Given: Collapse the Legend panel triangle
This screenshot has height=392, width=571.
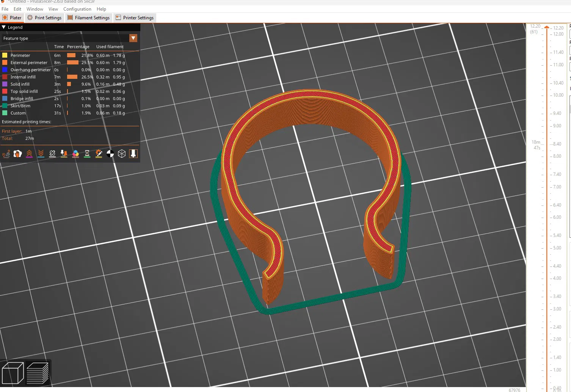Looking at the screenshot, I should click(x=4, y=27).
